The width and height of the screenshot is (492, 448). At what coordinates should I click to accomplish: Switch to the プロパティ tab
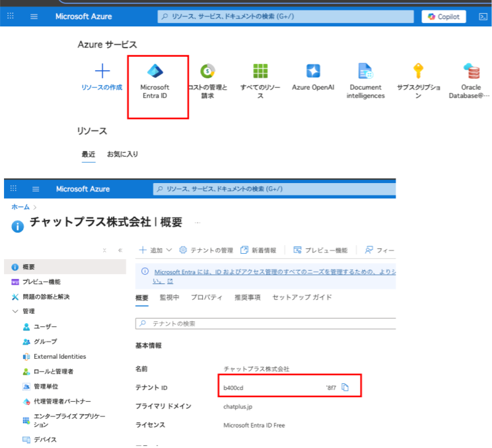(x=207, y=297)
